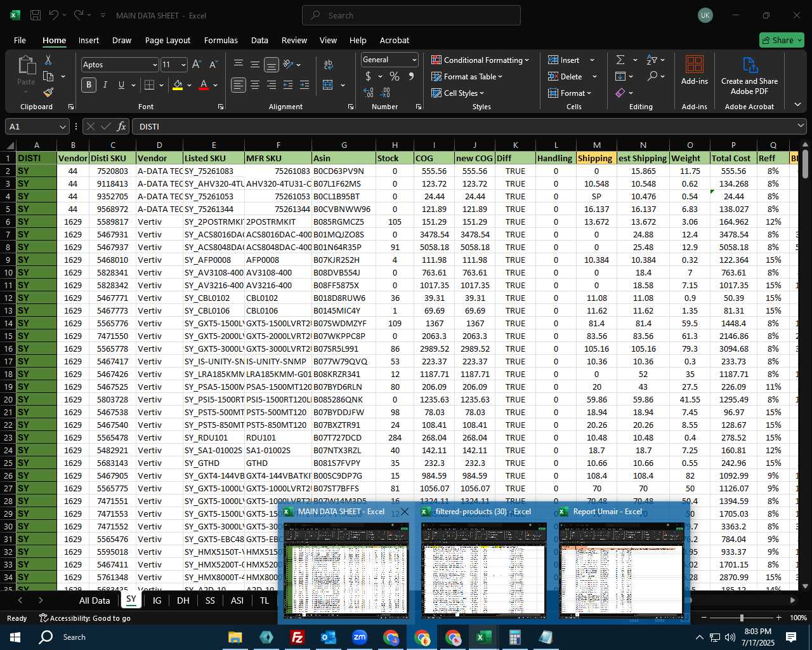Switch to the Data ribbon tab
Image resolution: width=812 pixels, height=650 pixels.
click(x=259, y=40)
